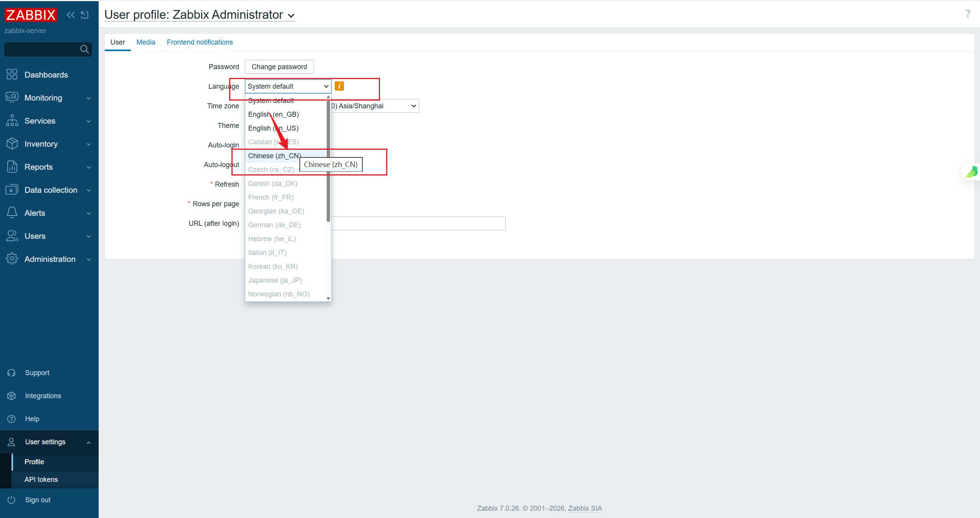The width and height of the screenshot is (980, 518).
Task: Click the Change password button
Action: 279,67
